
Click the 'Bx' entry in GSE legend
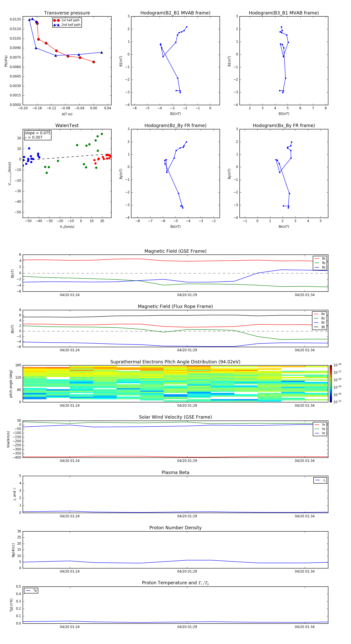click(x=320, y=259)
